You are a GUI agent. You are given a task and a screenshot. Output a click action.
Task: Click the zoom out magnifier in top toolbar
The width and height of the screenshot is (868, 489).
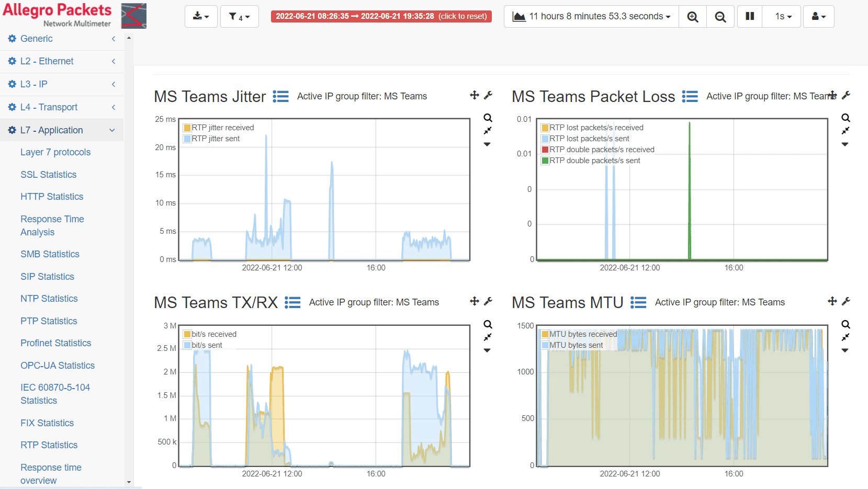point(720,17)
